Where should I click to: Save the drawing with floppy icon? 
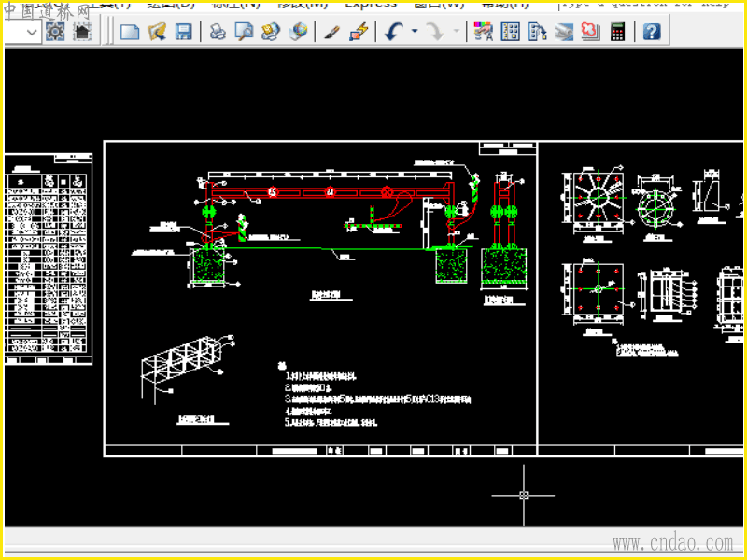[x=183, y=33]
